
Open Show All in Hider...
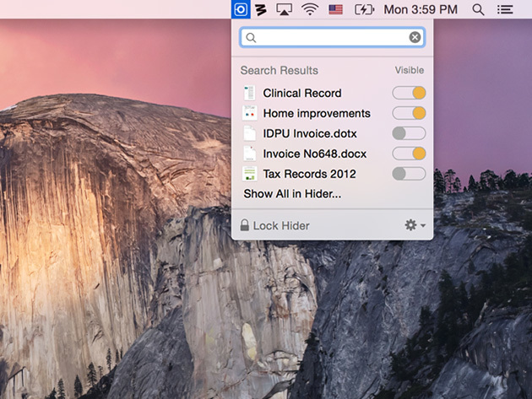pos(292,193)
